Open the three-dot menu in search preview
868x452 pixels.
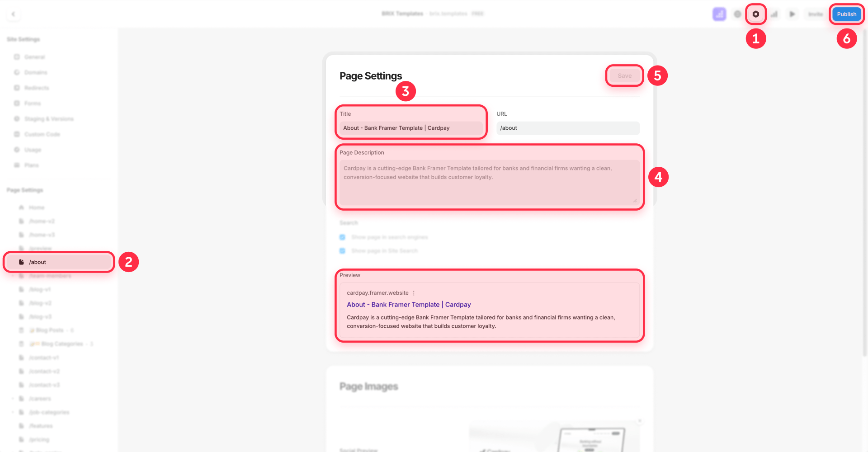pyautogui.click(x=414, y=293)
